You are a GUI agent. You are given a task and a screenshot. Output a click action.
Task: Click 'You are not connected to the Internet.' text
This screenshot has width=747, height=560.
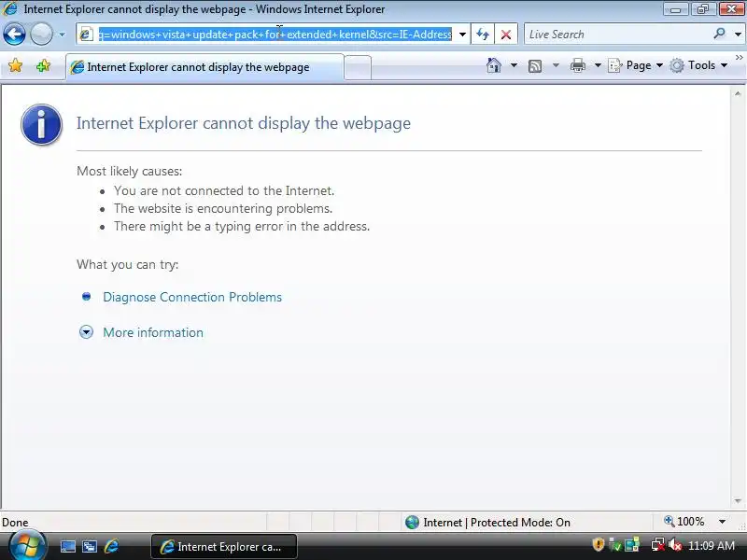[224, 190]
